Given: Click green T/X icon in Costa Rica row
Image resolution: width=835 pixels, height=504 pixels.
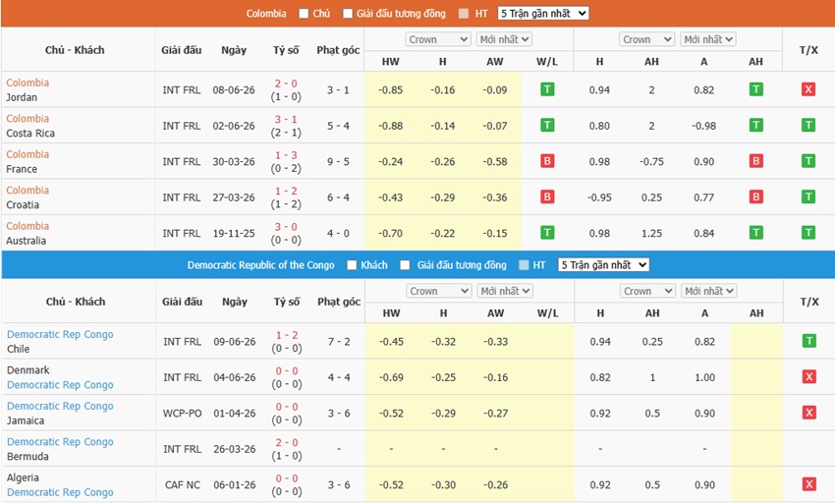Looking at the screenshot, I should [x=808, y=125].
